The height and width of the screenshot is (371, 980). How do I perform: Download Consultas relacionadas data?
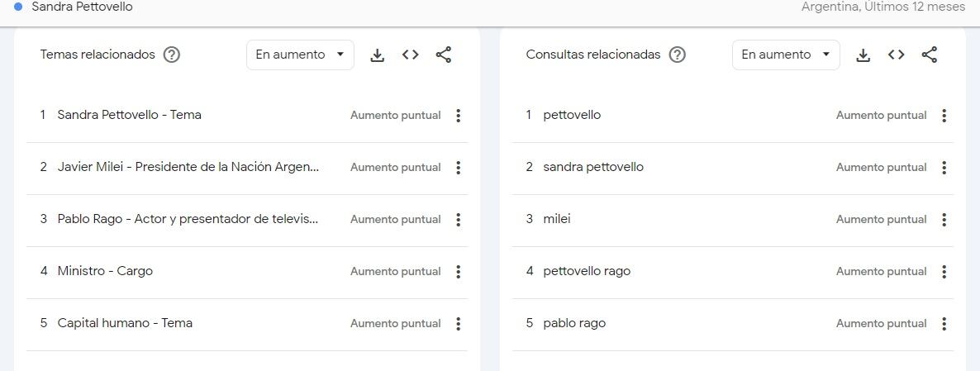[863, 55]
